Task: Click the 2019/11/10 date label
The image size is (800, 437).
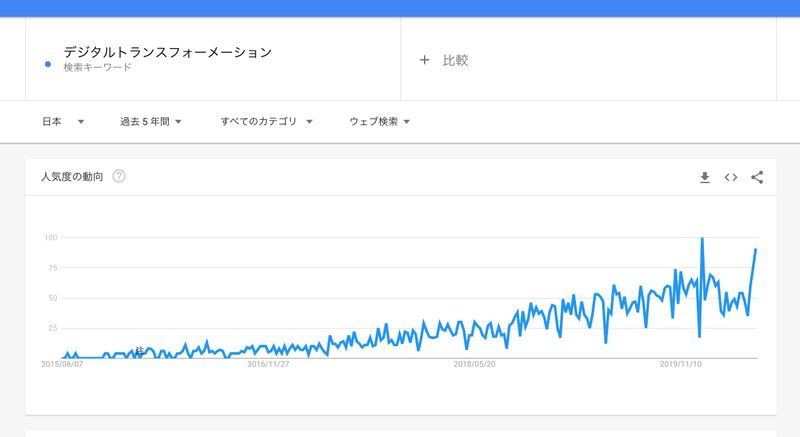Action: point(680,365)
